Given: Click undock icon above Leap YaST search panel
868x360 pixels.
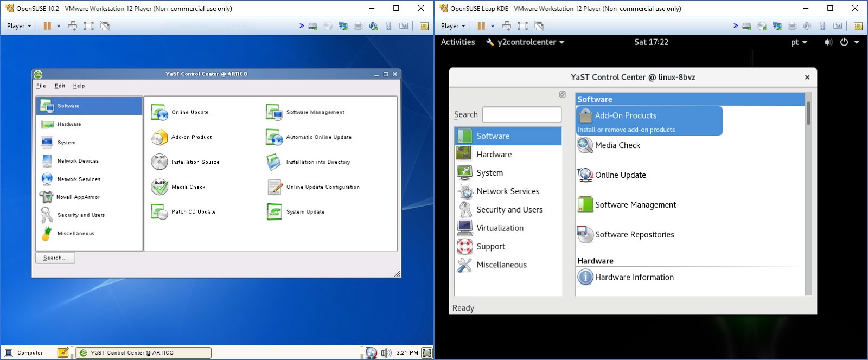Looking at the screenshot, I should 563,94.
